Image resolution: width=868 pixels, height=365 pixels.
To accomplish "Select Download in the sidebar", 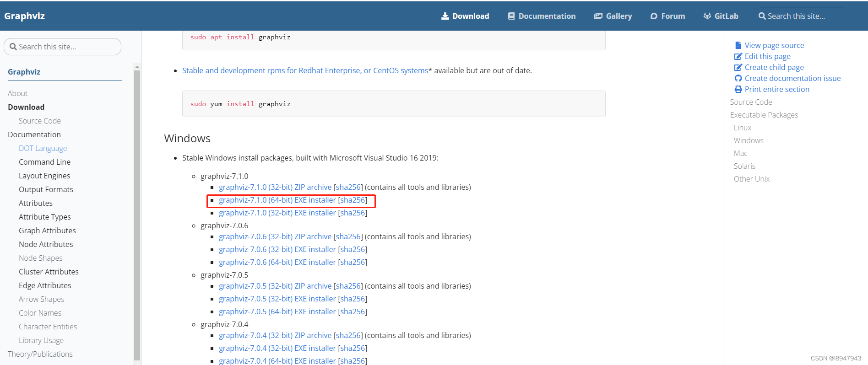I will pyautogui.click(x=26, y=107).
